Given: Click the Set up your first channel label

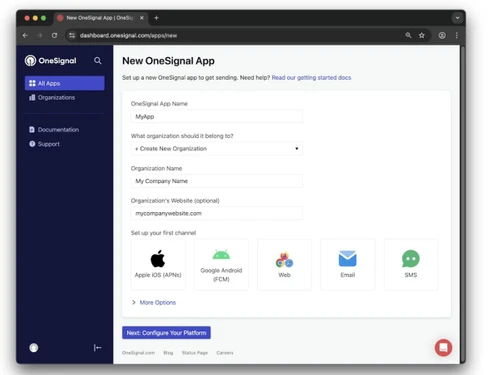Looking at the screenshot, I should 163,233.
